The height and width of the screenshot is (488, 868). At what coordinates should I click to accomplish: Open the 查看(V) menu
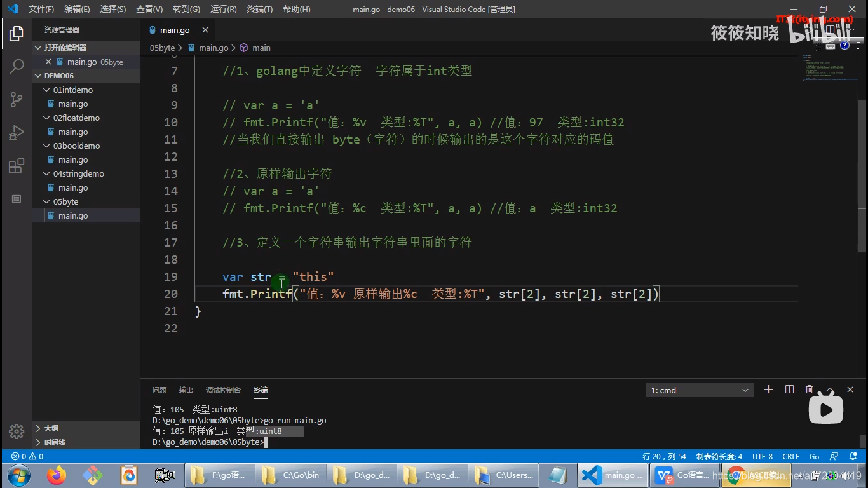(149, 9)
